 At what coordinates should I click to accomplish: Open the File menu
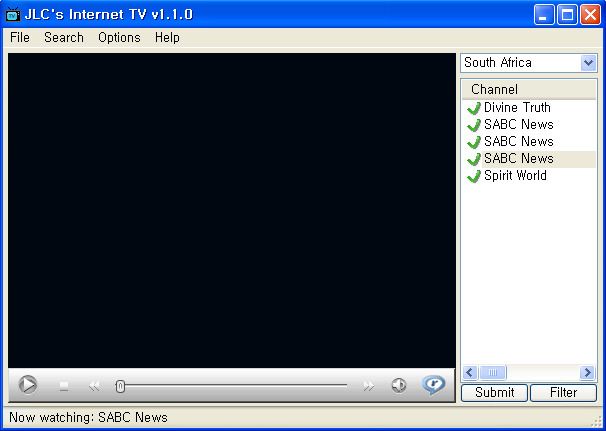click(20, 37)
